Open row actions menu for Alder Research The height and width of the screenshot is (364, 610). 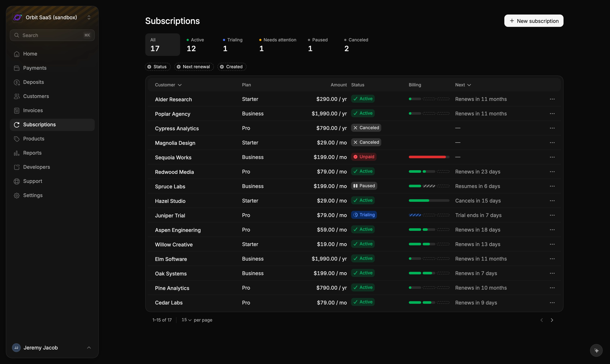pos(552,99)
